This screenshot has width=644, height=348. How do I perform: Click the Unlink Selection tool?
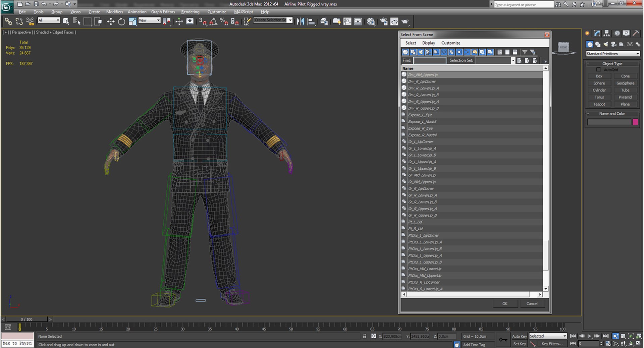pos(19,21)
